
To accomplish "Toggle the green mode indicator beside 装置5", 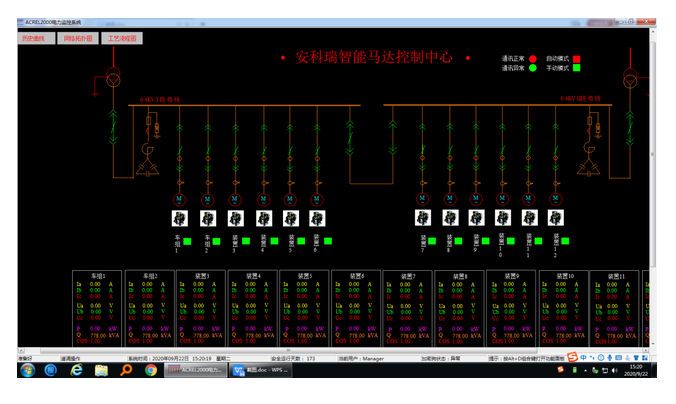I will tap(301, 241).
